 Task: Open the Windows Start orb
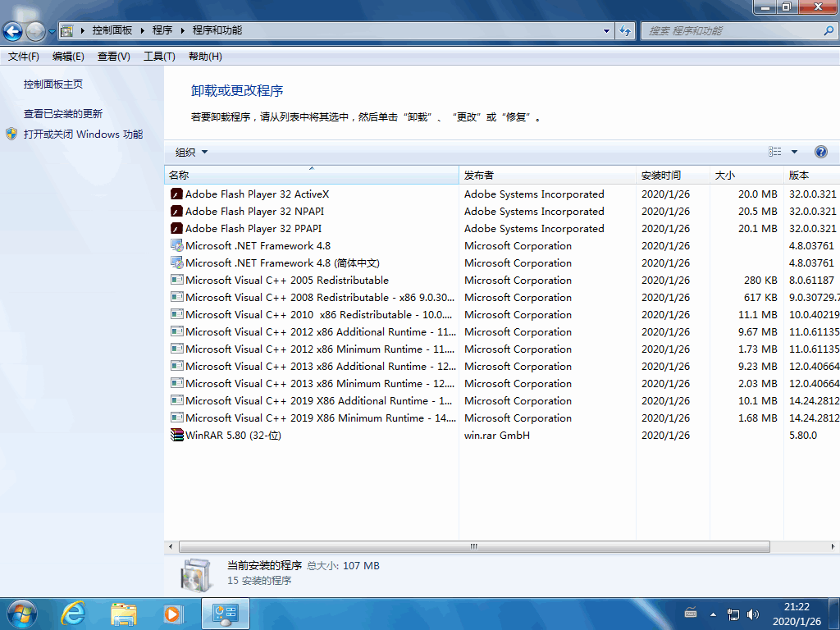(21, 614)
